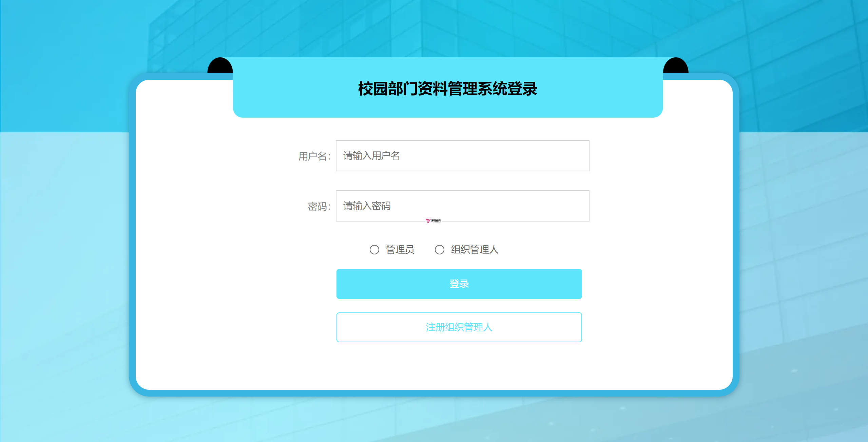Click the 用户名 field label

pyautogui.click(x=314, y=156)
